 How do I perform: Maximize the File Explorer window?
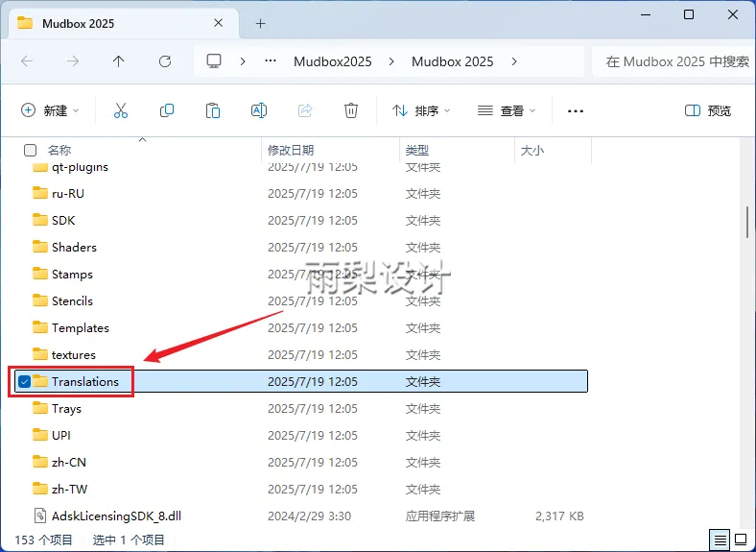[689, 14]
